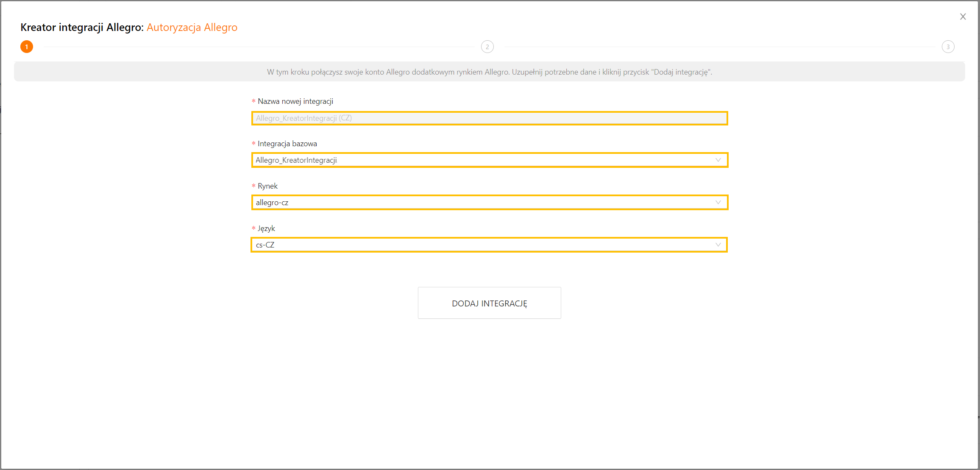The image size is (980, 470).
Task: Click the Autoryzacja Allegro orange title text
Action: click(x=192, y=28)
